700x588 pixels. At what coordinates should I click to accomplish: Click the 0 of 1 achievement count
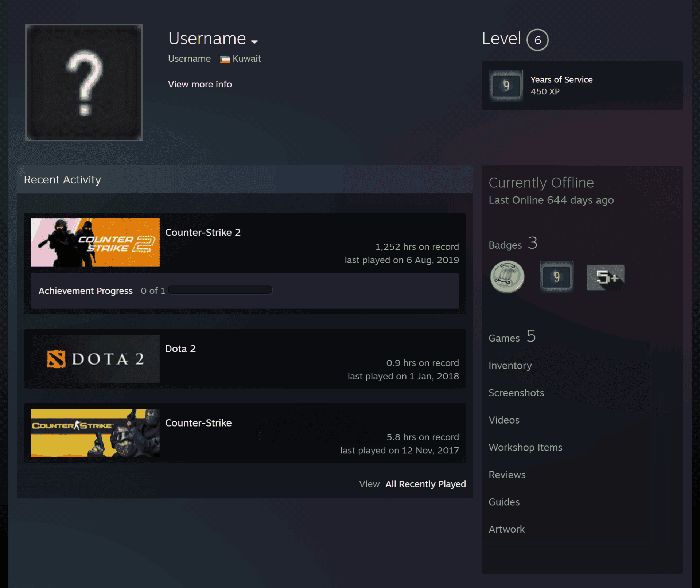[x=153, y=291]
